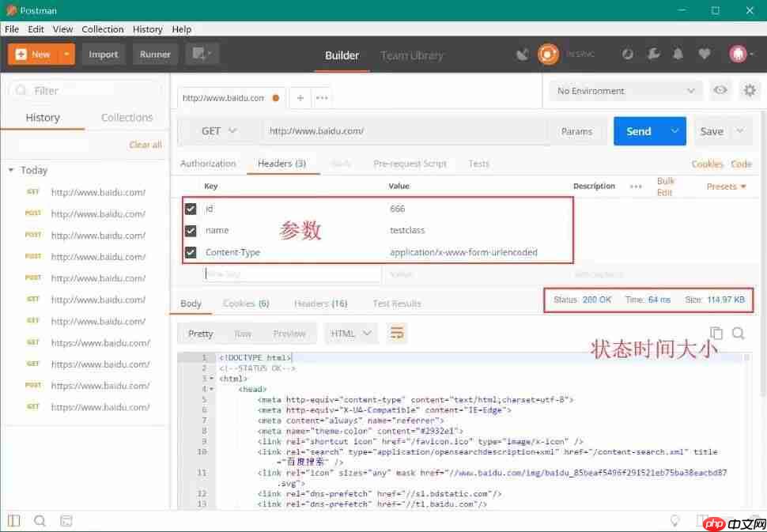Open the Authorization tab
Viewport: 767px width, 532px height.
pyautogui.click(x=208, y=164)
